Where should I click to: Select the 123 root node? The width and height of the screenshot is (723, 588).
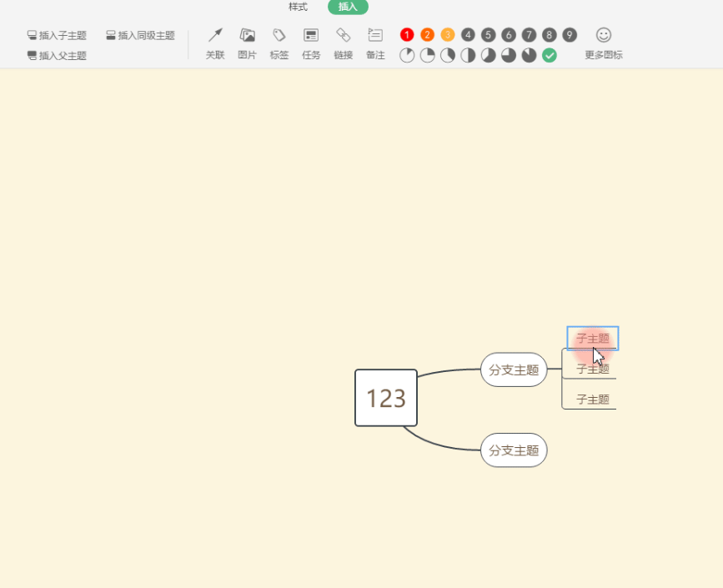pyautogui.click(x=385, y=399)
